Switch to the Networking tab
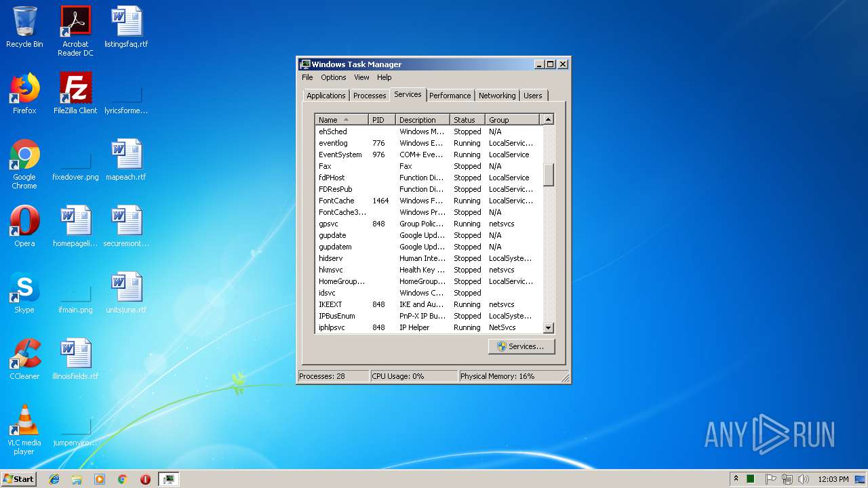Screen dimensions: 868x488 click(x=497, y=96)
